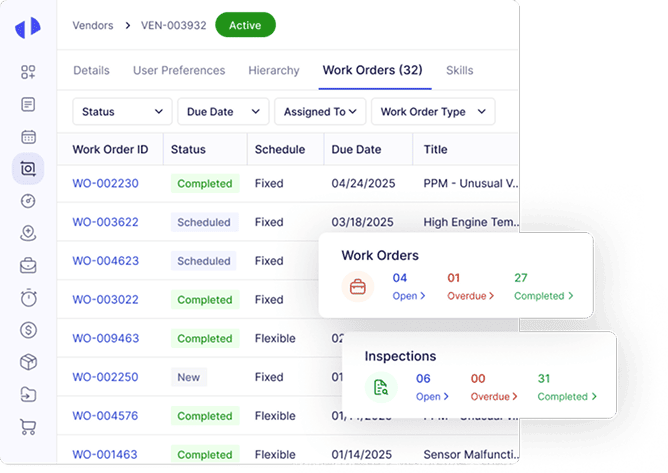
Task: Click due date 01/14/2025 for WO-001463
Action: click(x=362, y=455)
